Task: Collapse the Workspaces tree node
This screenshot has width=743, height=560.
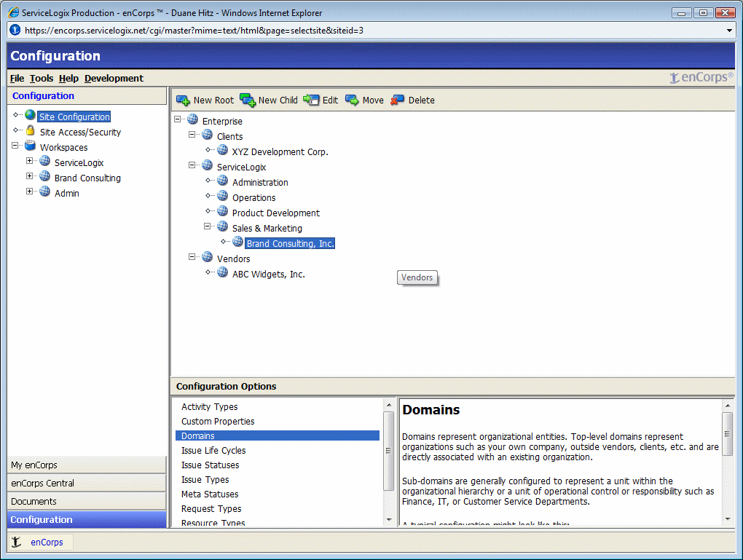Action: (15, 146)
